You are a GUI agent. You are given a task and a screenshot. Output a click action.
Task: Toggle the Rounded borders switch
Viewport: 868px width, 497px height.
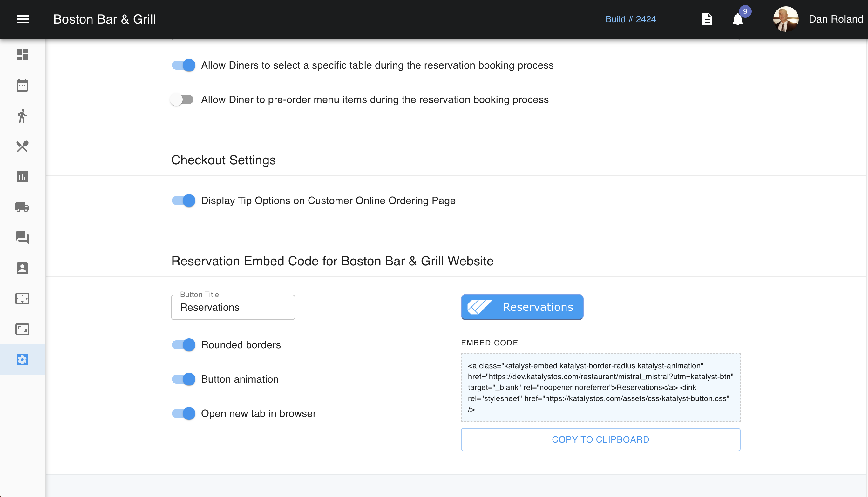coord(184,345)
